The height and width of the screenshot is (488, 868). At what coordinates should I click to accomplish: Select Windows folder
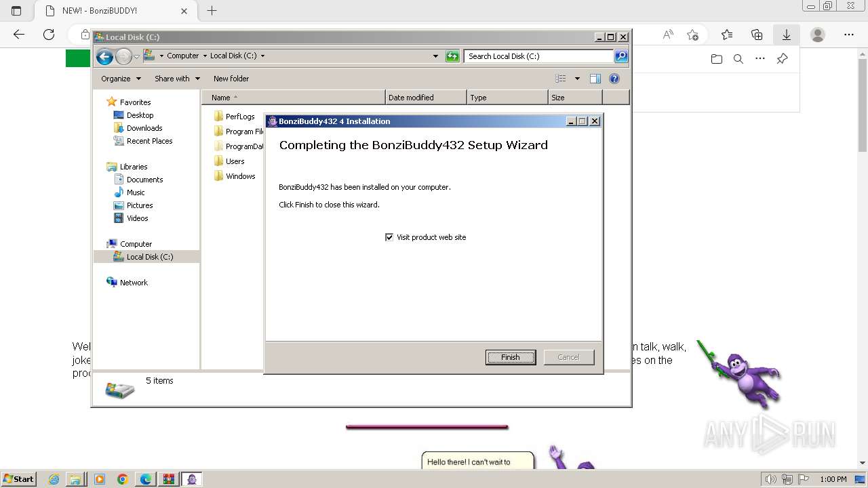click(x=235, y=176)
